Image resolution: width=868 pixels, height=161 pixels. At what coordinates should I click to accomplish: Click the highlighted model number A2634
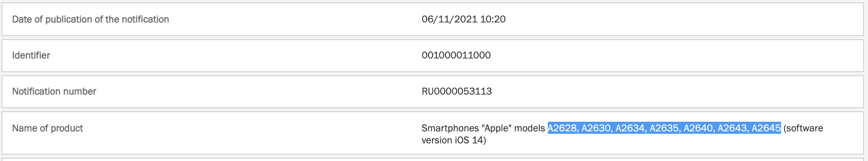pos(630,128)
